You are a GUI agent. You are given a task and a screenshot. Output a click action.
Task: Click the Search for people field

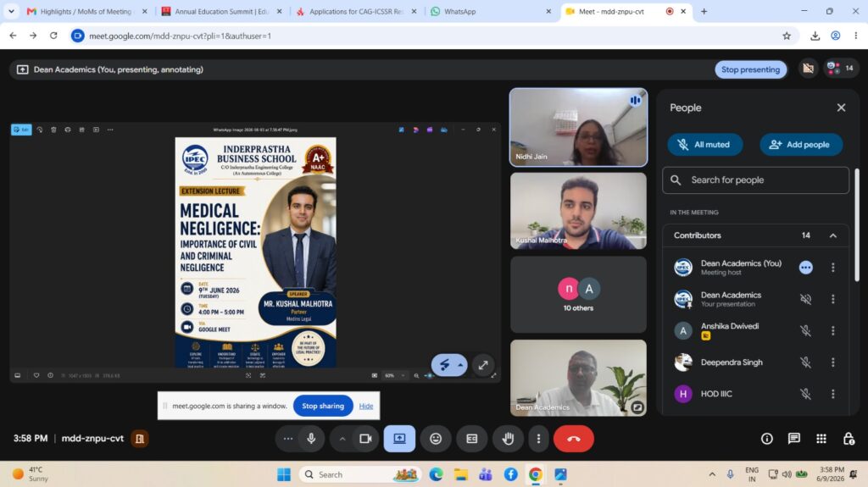pos(755,180)
